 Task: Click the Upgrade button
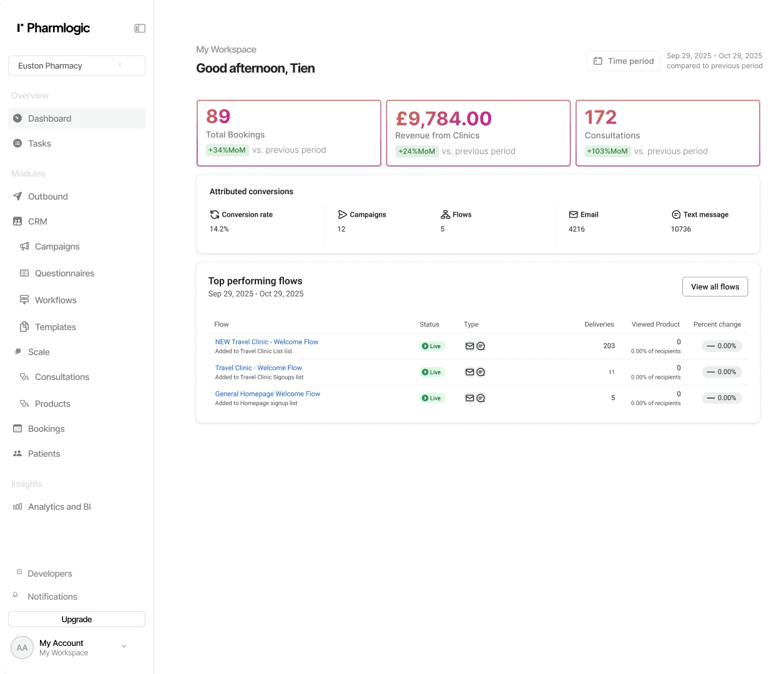pos(77,619)
